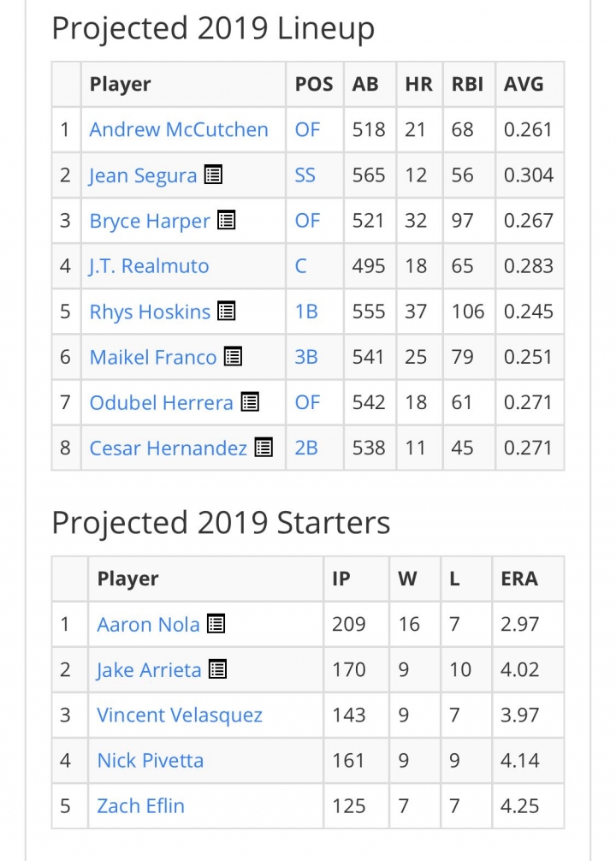The height and width of the screenshot is (861, 616).
Task: Open Zach Eflin player link
Action: pos(140,806)
